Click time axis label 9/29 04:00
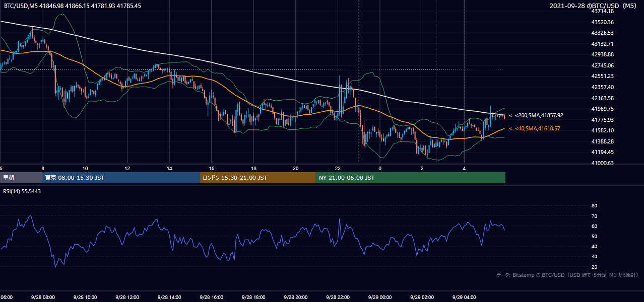The width and height of the screenshot is (644, 302). pyautogui.click(x=464, y=297)
